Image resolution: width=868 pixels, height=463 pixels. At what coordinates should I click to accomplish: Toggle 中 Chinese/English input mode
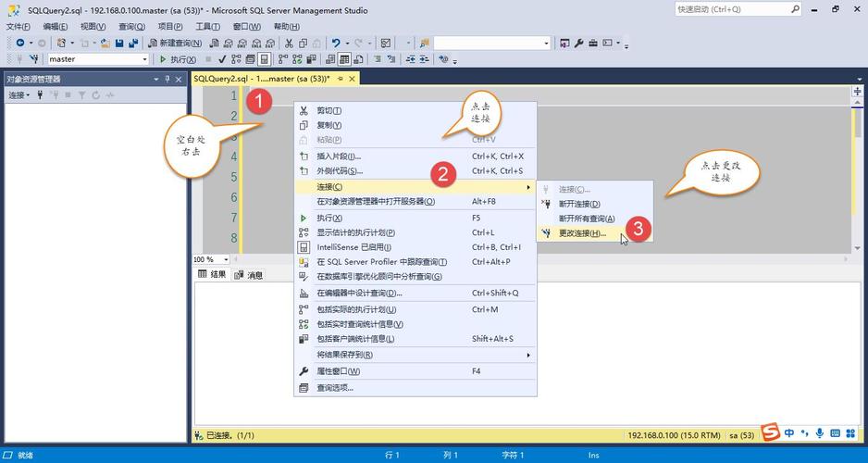(788, 433)
